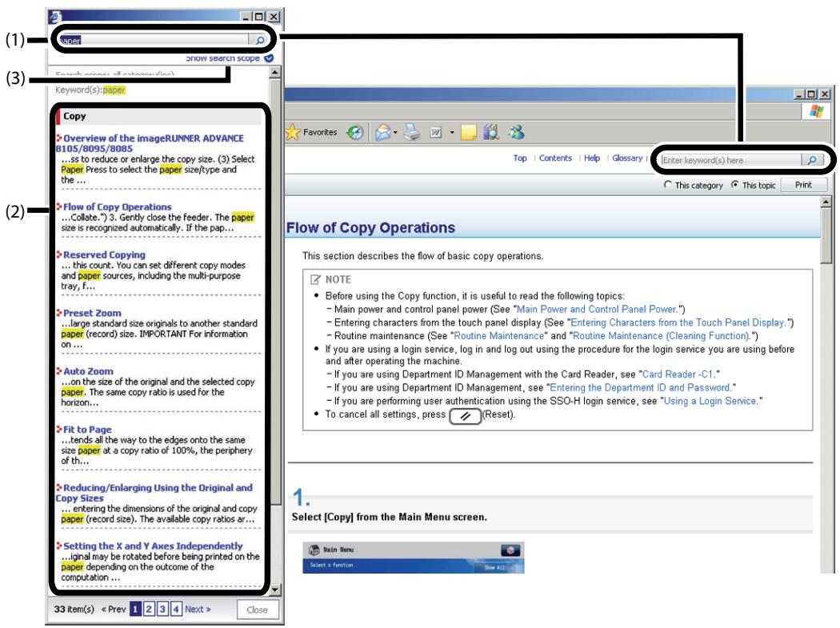Toggle the Show search scope chevron icon

click(269, 58)
